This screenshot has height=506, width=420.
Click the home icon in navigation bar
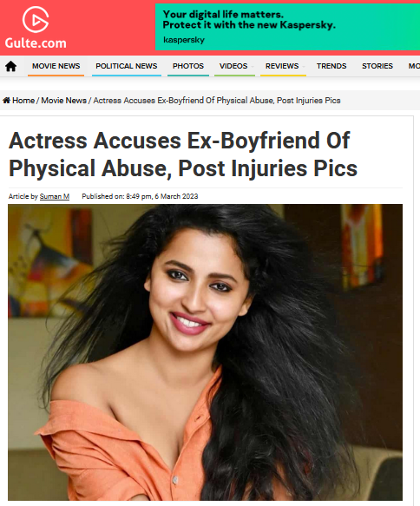(10, 66)
